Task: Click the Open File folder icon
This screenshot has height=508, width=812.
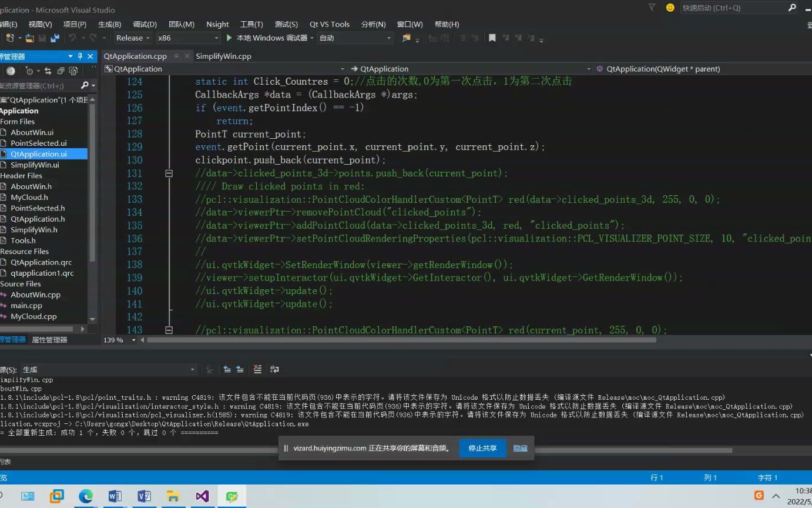Action: [29, 38]
